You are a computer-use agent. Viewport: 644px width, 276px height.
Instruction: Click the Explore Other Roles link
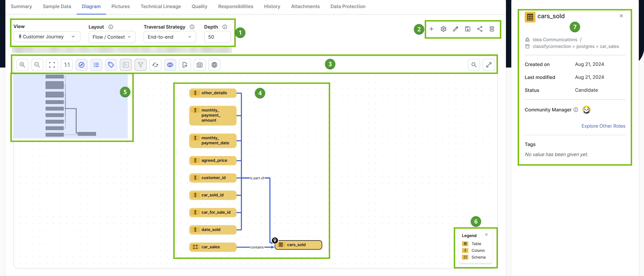(603, 126)
